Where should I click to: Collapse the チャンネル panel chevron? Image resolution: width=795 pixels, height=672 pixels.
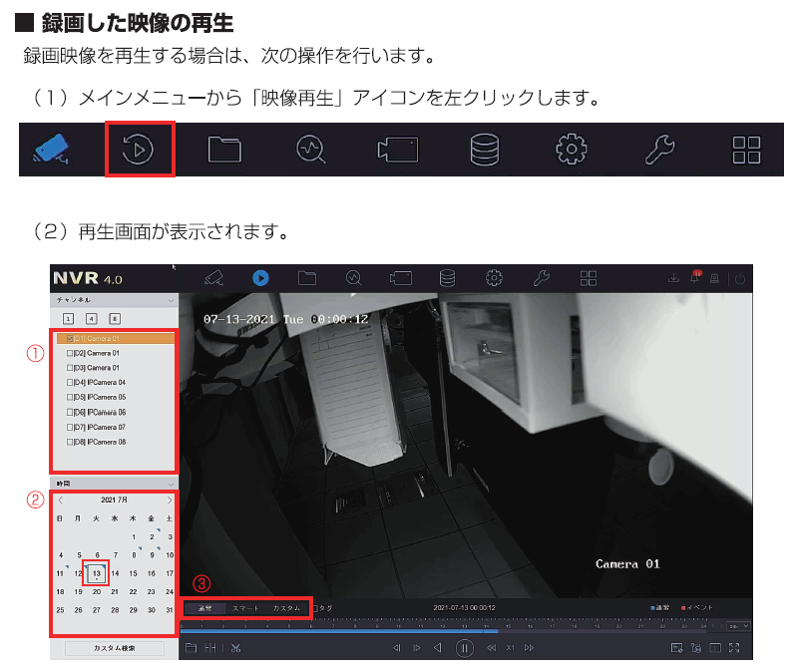(x=171, y=299)
